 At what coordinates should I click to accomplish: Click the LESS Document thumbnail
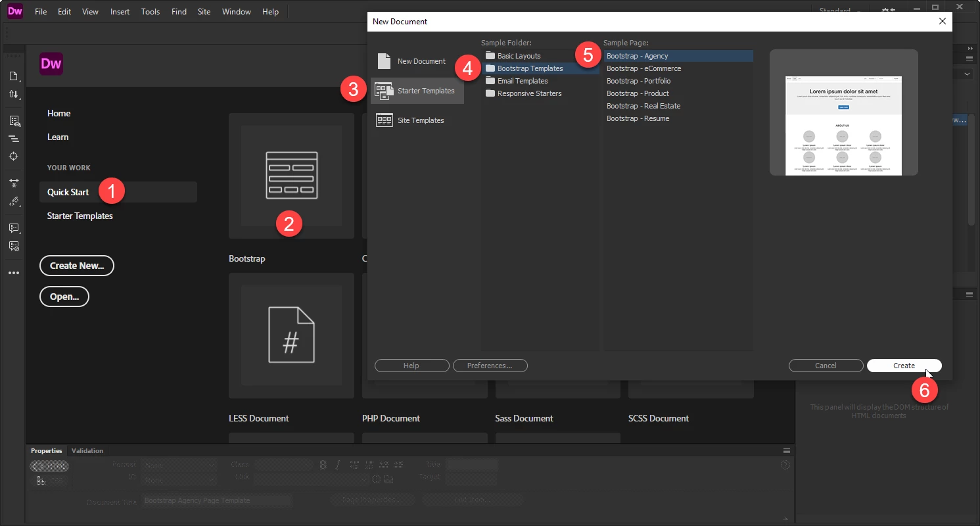point(291,335)
